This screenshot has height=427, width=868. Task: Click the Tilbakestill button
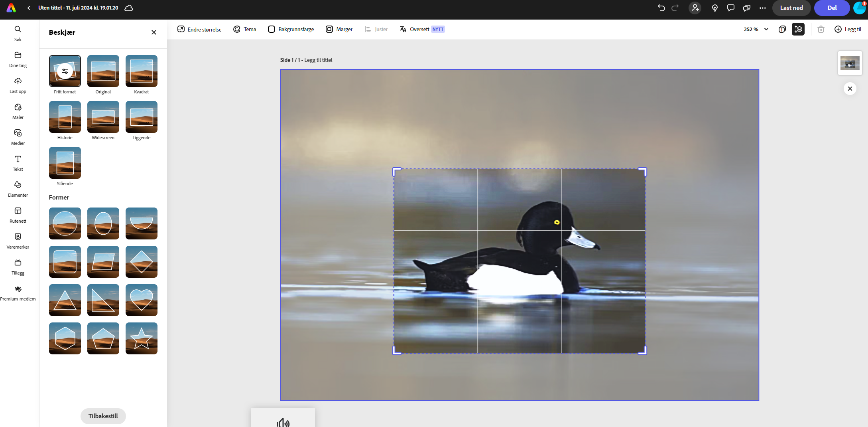click(103, 416)
